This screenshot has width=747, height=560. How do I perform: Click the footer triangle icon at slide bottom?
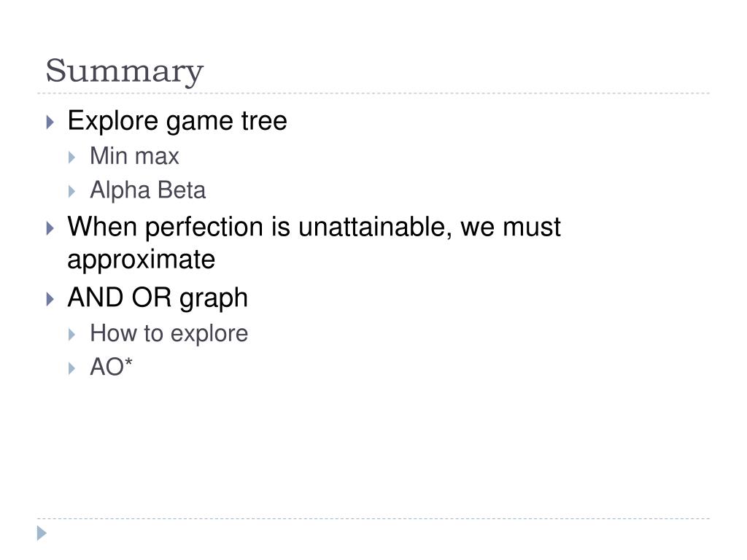pyautogui.click(x=42, y=533)
